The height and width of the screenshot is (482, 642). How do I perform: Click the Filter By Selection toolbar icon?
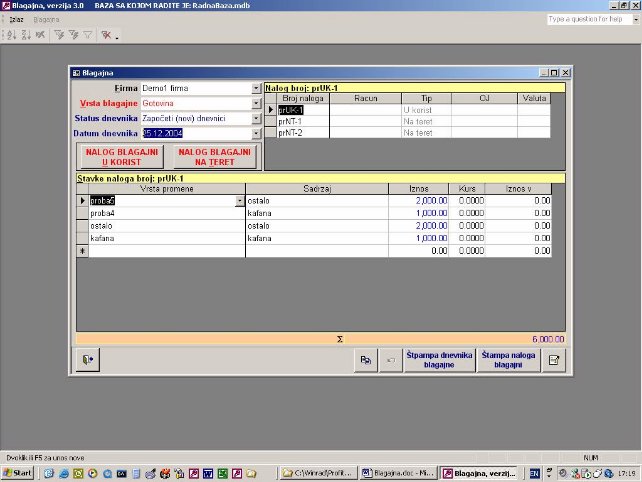[x=59, y=35]
